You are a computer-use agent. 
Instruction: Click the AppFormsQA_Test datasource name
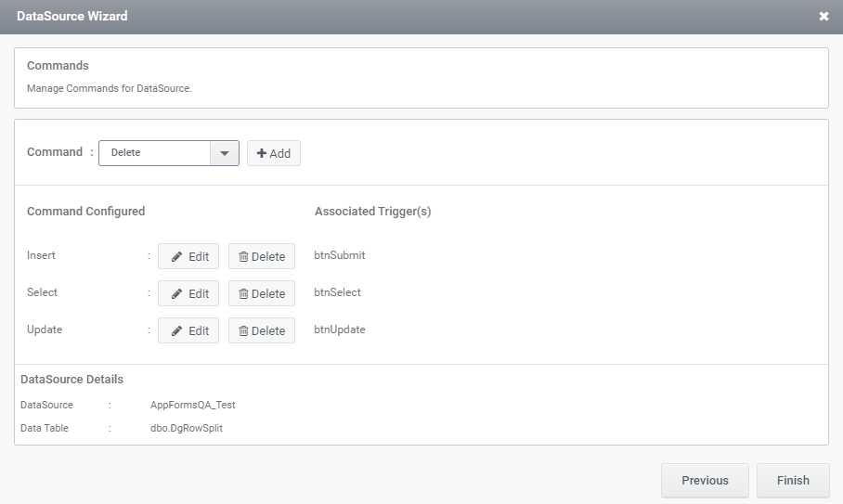click(x=192, y=405)
